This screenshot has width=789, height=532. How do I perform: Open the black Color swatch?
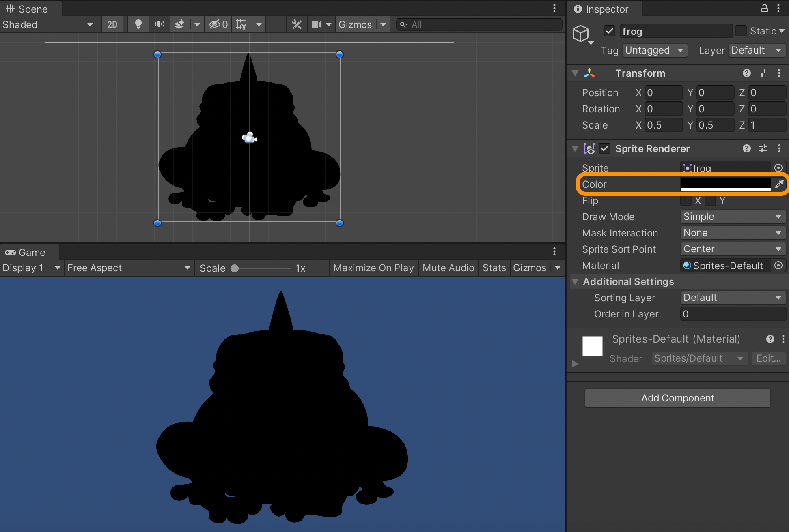click(x=725, y=184)
